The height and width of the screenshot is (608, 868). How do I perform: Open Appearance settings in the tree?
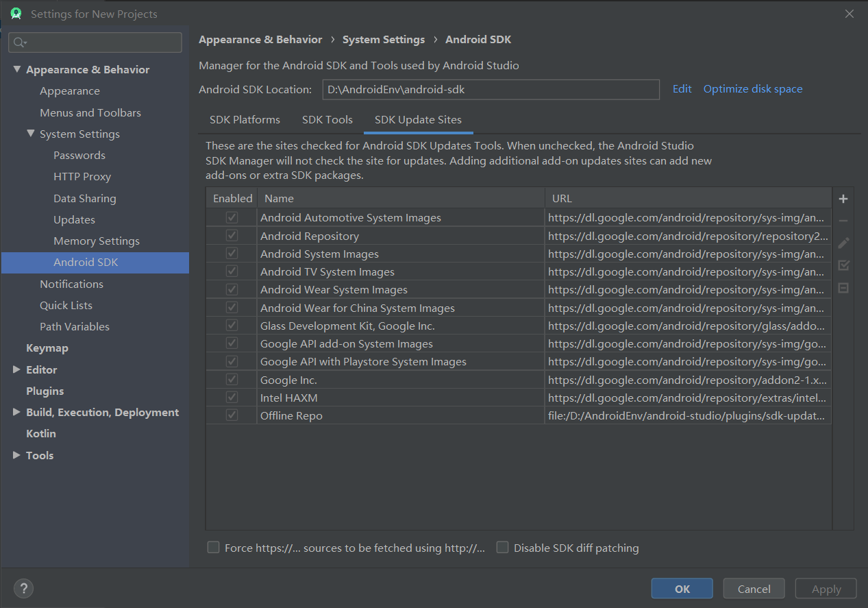coord(70,91)
